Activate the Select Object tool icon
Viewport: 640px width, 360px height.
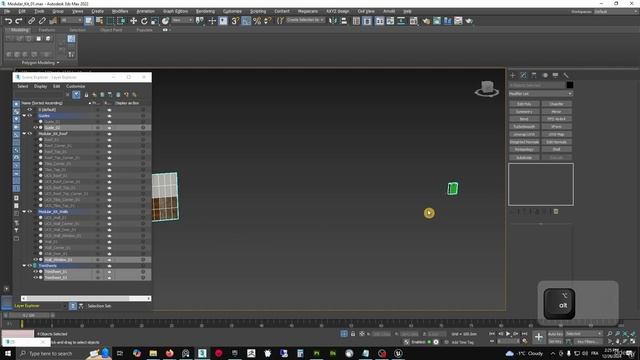pyautogui.click(x=89, y=21)
